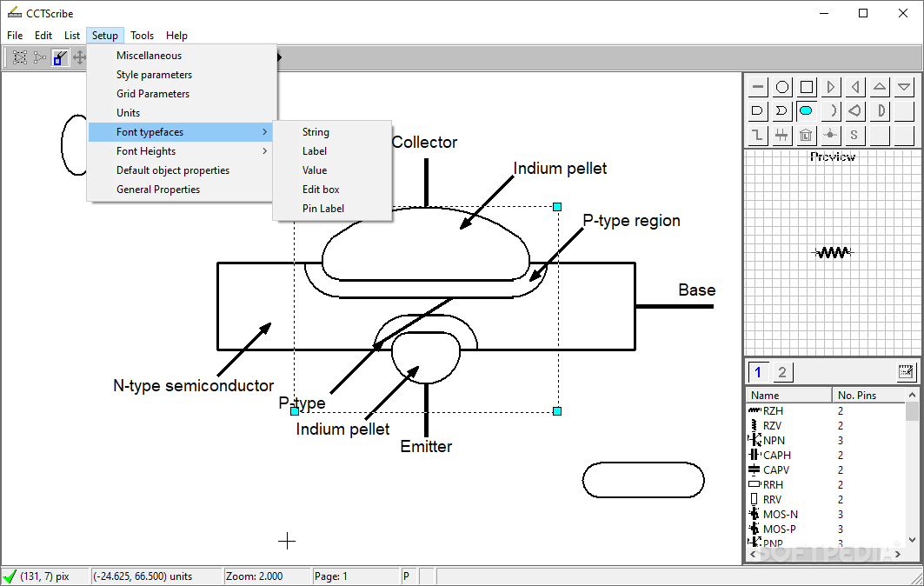Click the move arrows toolbar icon

(x=79, y=57)
